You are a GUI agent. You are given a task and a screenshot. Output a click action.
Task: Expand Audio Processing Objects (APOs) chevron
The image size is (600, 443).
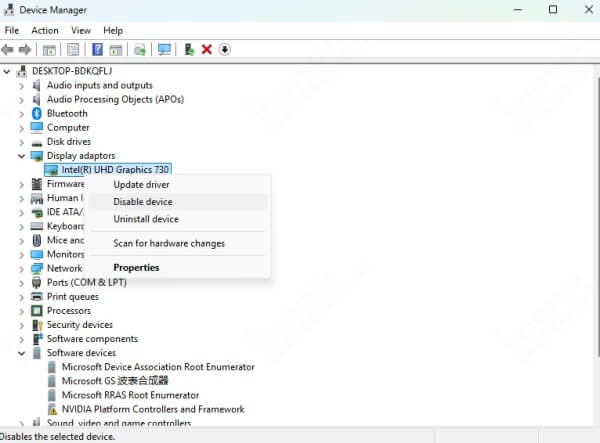(21, 100)
